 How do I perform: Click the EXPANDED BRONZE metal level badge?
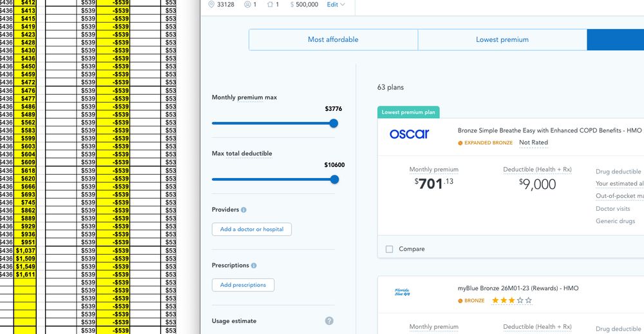[x=485, y=142]
